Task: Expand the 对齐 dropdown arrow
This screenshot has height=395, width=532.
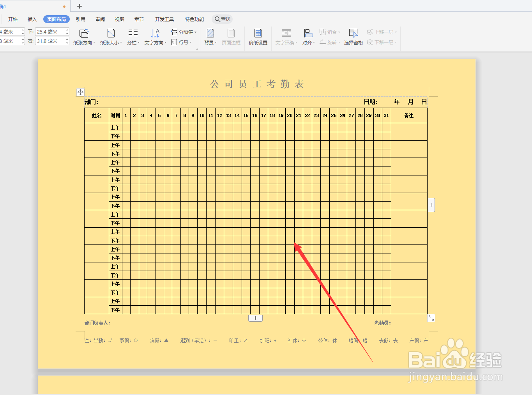Action: point(314,43)
